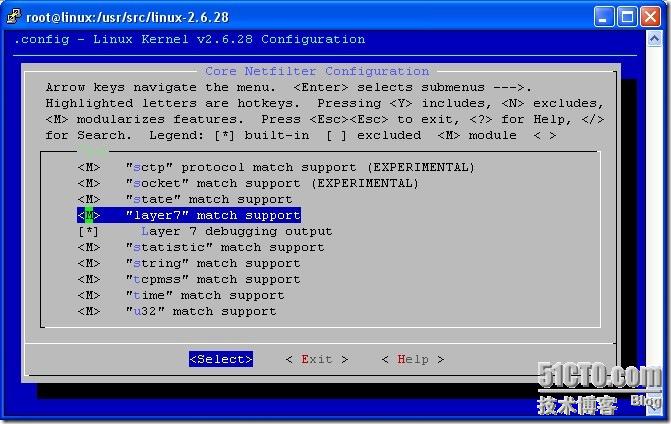This screenshot has height=424, width=671.
Task: Activate the <Select> button
Action: (x=221, y=359)
